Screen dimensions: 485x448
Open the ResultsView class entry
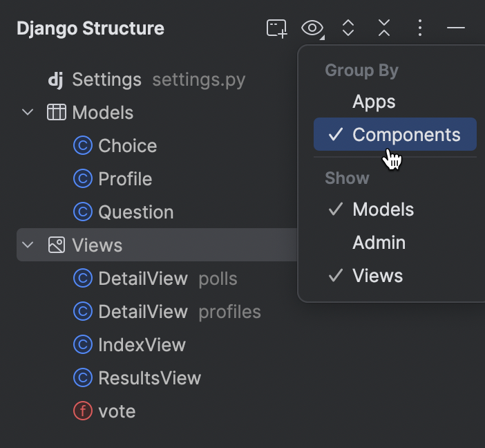click(149, 378)
